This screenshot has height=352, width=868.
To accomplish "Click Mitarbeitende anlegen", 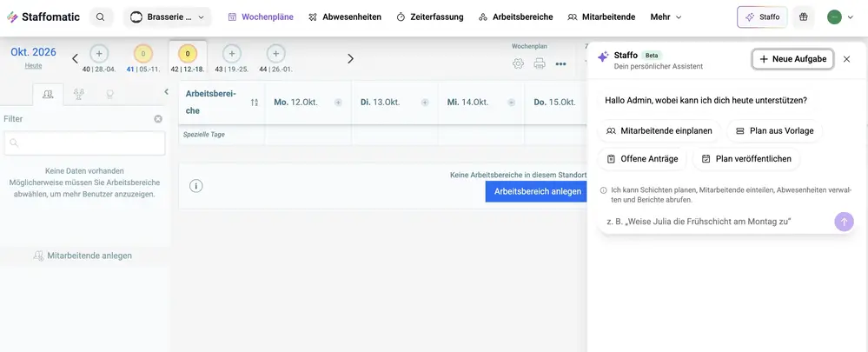I will tap(83, 256).
